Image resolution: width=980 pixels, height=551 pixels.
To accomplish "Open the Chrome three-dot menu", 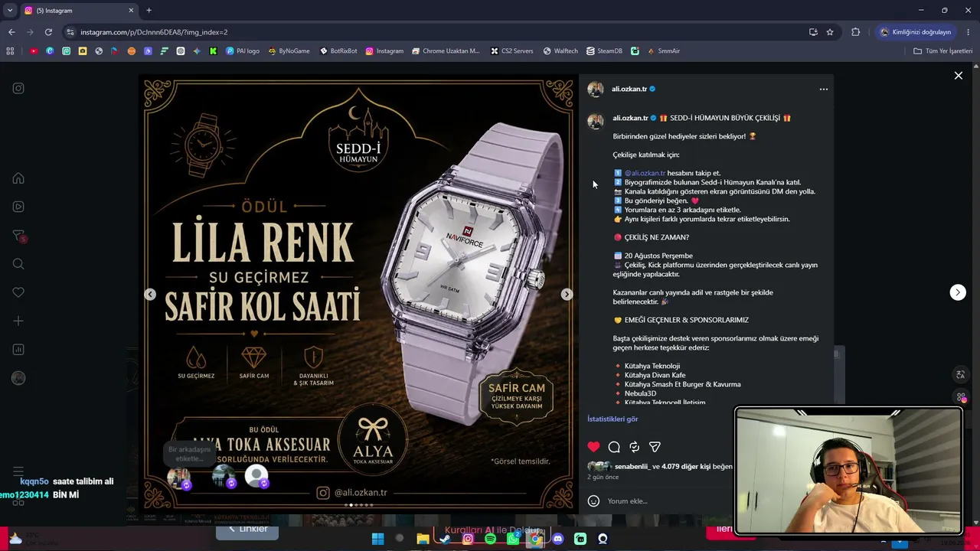I will pos(969,32).
